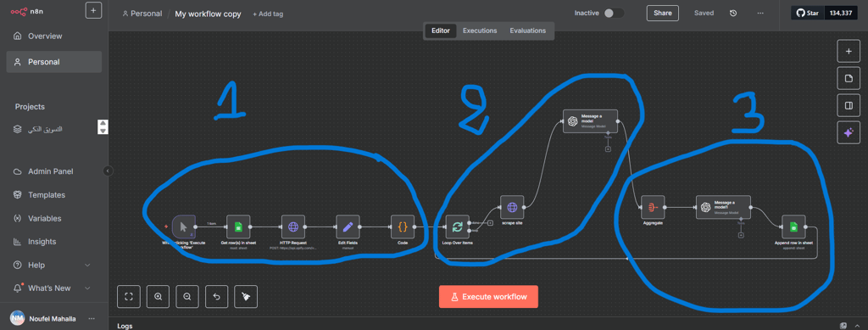Open the AI assistant sparkle button
Image resolution: width=868 pixels, height=330 pixels.
click(848, 133)
